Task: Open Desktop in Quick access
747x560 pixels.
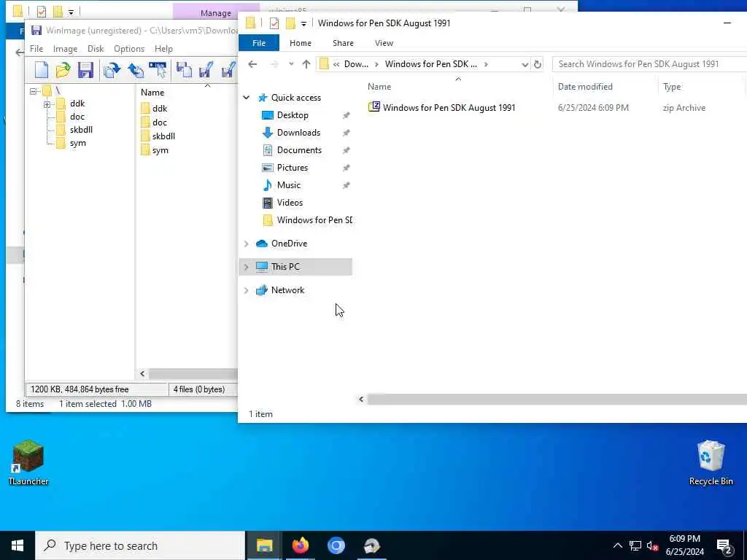Action: point(293,115)
